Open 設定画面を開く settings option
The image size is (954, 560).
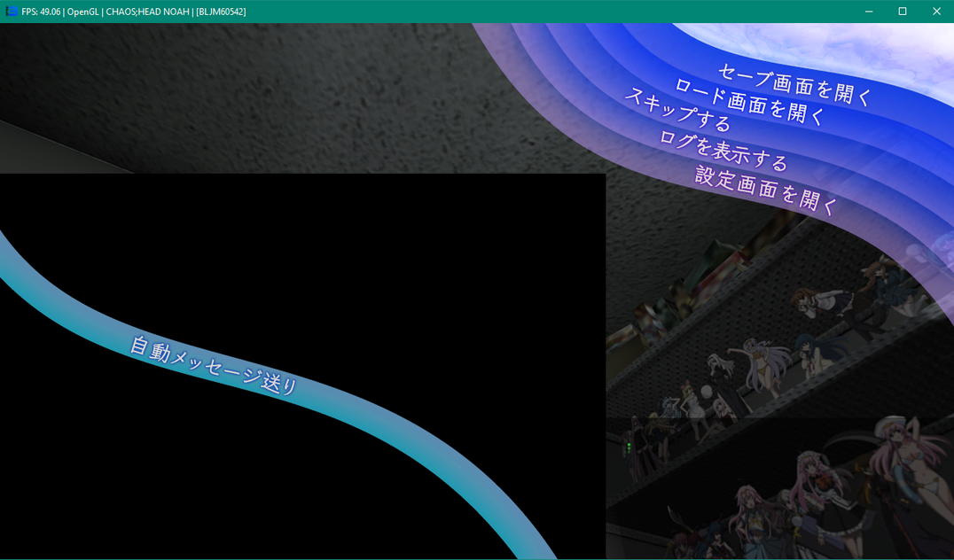pyautogui.click(x=767, y=190)
